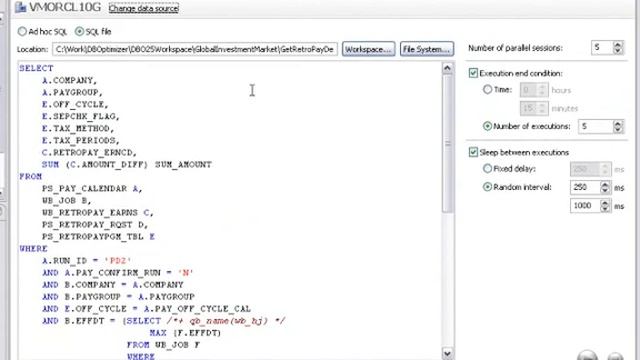The width and height of the screenshot is (640, 360).
Task: Select the SQL file radio button
Action: [79, 31]
